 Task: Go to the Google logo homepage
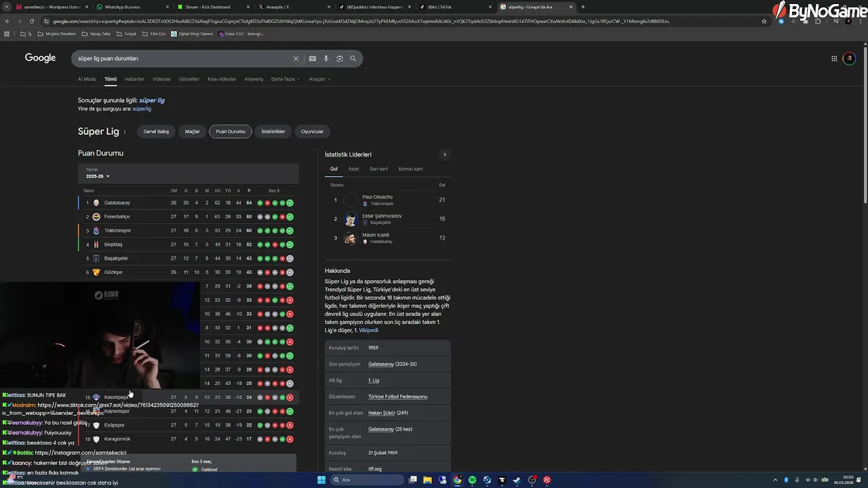(x=41, y=58)
